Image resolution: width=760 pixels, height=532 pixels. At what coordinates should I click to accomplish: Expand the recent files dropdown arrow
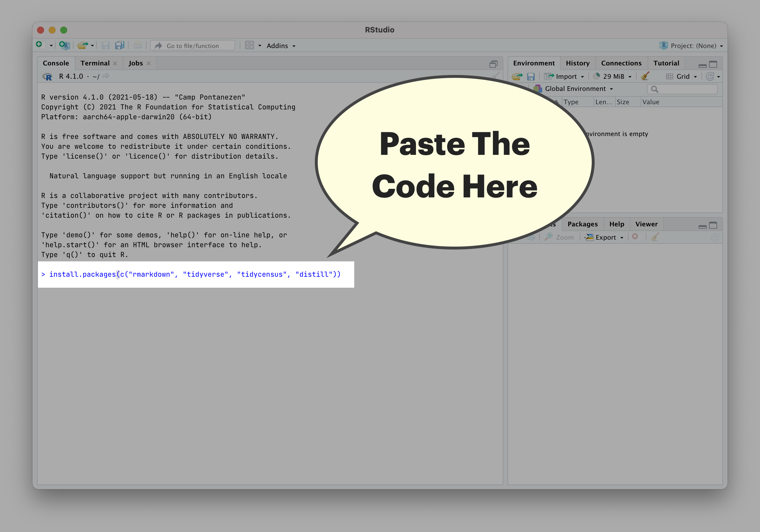coord(92,46)
